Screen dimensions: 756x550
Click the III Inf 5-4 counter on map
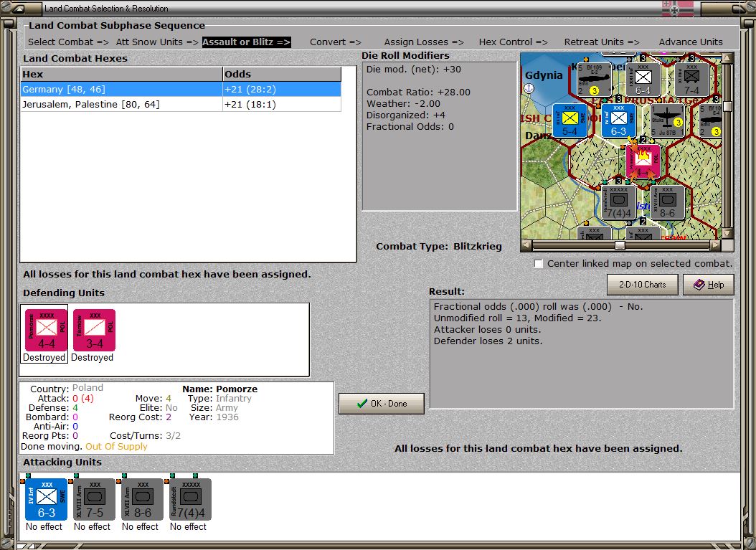click(x=570, y=120)
